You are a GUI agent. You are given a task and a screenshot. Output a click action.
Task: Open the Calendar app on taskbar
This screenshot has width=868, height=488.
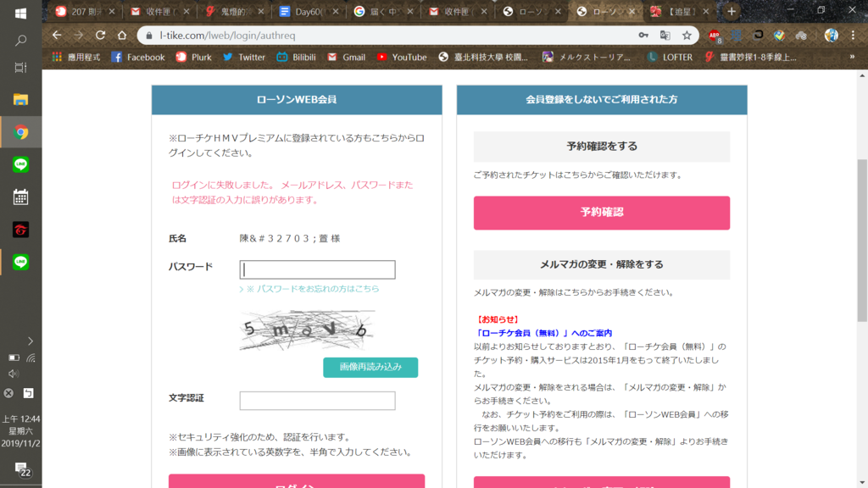20,197
